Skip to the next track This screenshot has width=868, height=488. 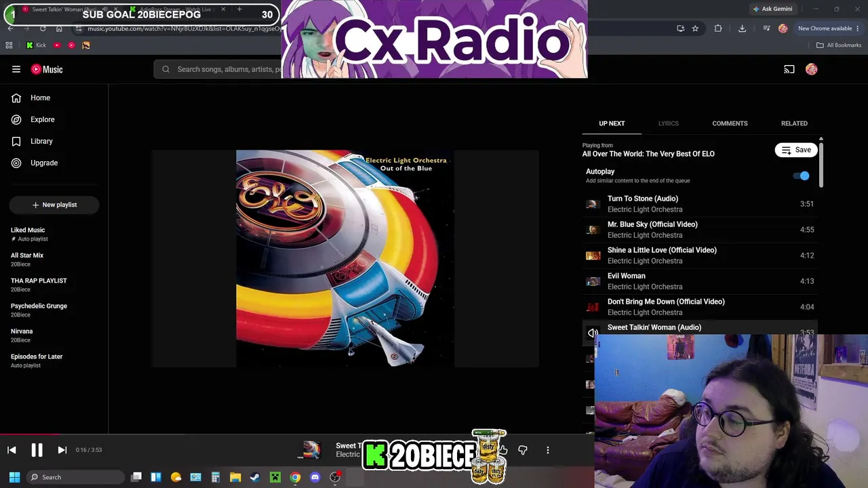pyautogui.click(x=62, y=450)
